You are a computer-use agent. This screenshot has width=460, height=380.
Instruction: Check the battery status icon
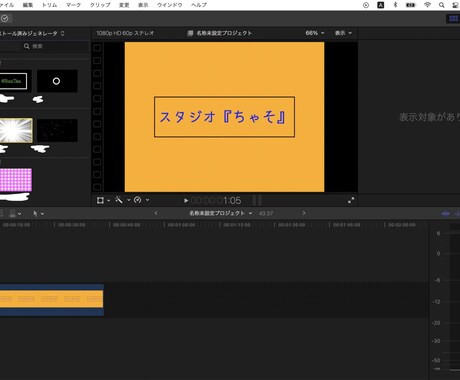tap(411, 5)
